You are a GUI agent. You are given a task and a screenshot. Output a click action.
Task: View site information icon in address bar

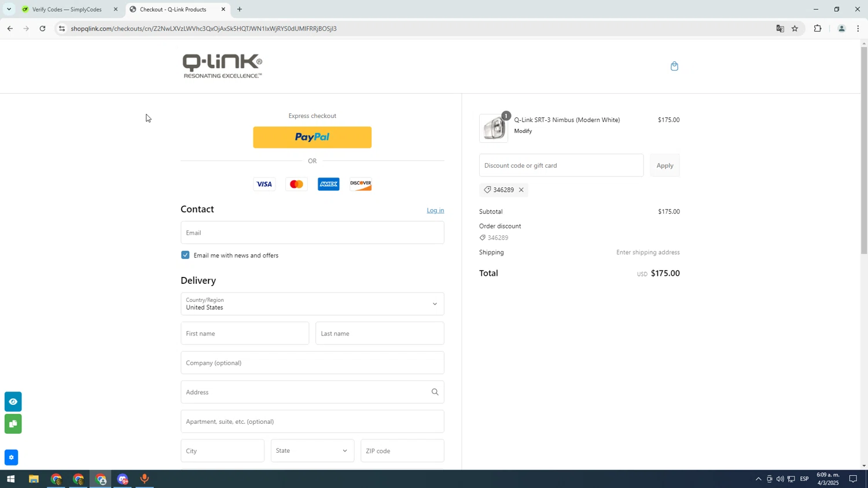tap(62, 28)
